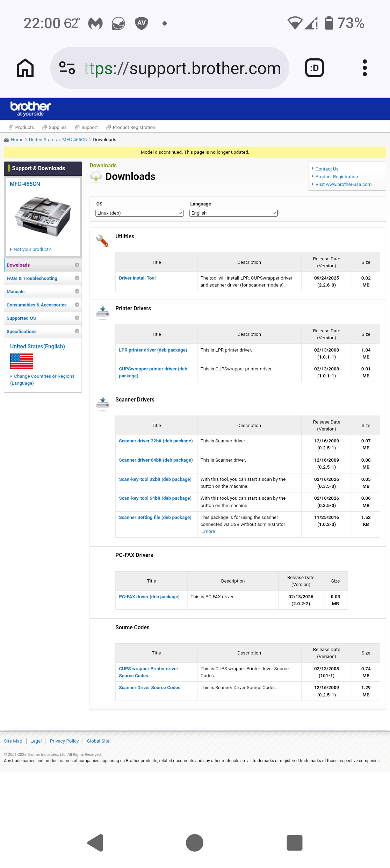The height and width of the screenshot is (868, 390).
Task: Click the Contact Us link
Action: (327, 169)
